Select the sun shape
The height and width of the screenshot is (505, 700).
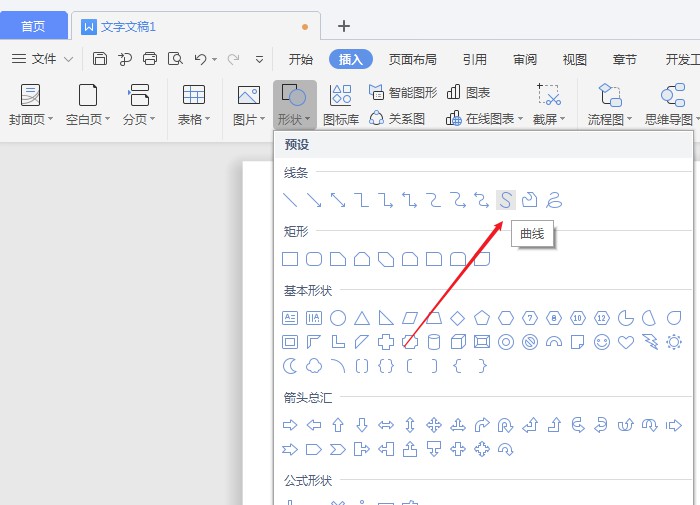coord(674,342)
